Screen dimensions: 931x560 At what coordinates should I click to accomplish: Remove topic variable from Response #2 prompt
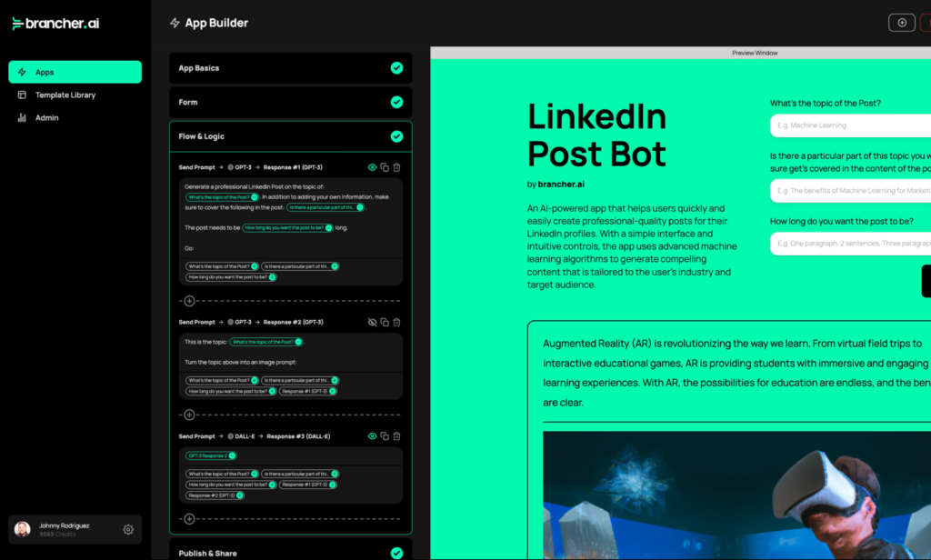coord(298,342)
